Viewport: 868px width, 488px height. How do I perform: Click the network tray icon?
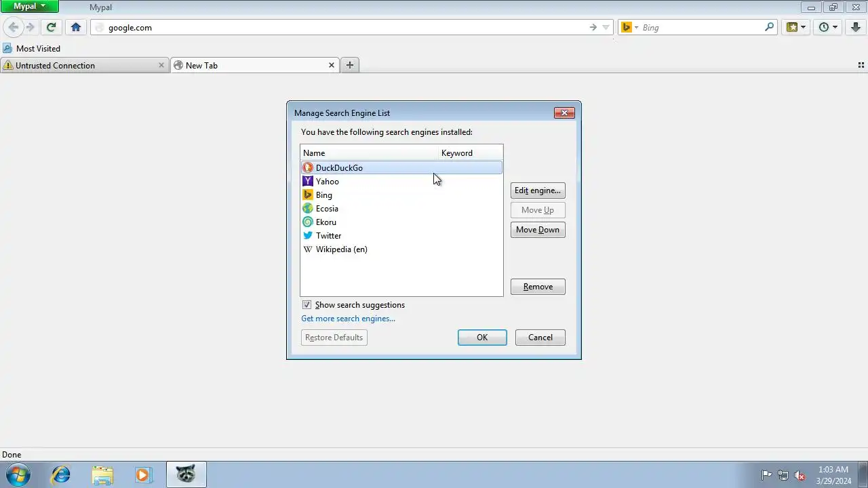point(783,475)
